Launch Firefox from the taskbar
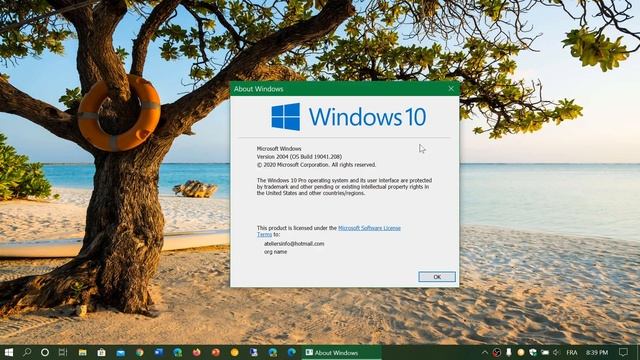Viewport: 640px width, 360px height. pyautogui.click(x=196, y=352)
